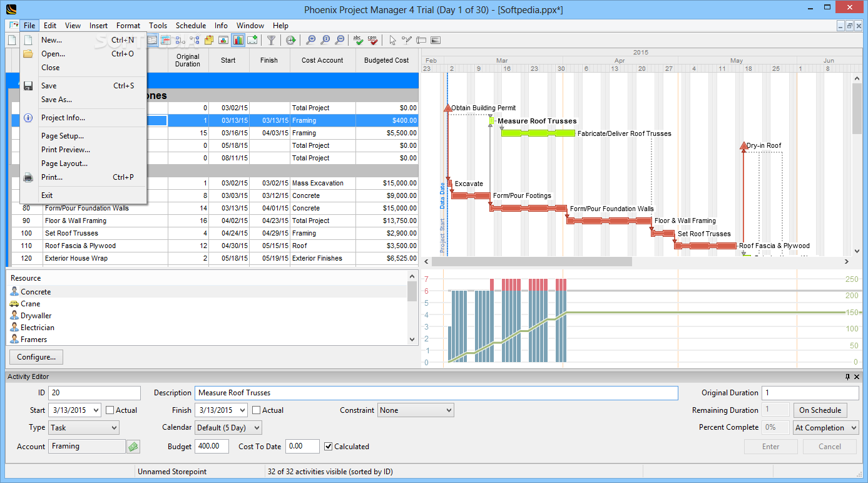Click the Concrete resource row
Screen dimensions: 868x483
click(207, 292)
